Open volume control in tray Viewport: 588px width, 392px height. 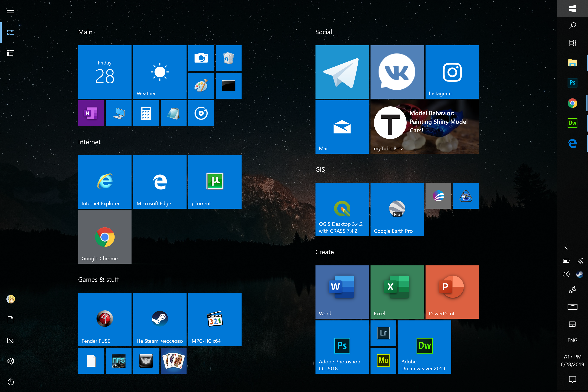566,274
